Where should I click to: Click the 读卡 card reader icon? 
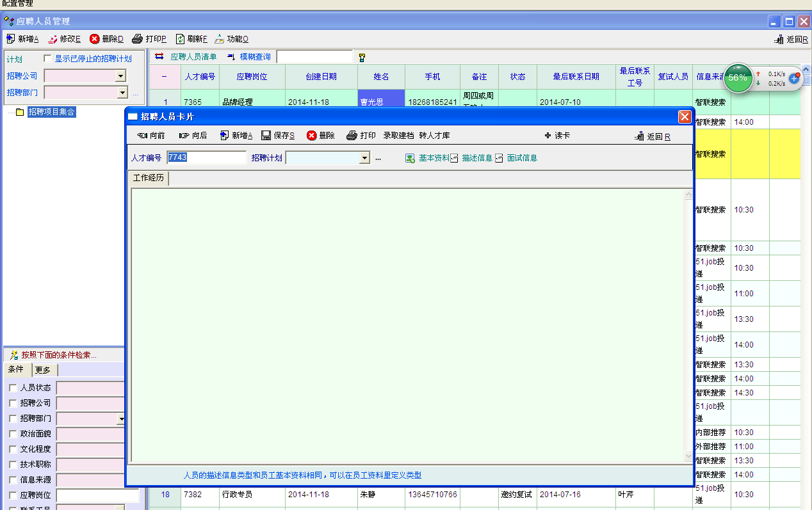[548, 136]
